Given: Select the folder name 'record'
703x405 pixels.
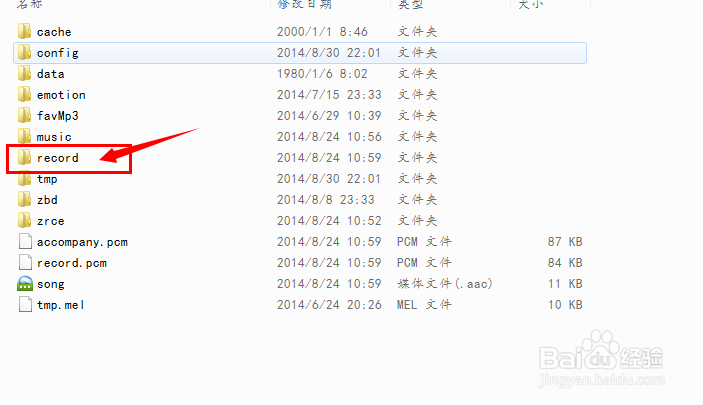Looking at the screenshot, I should point(57,158).
